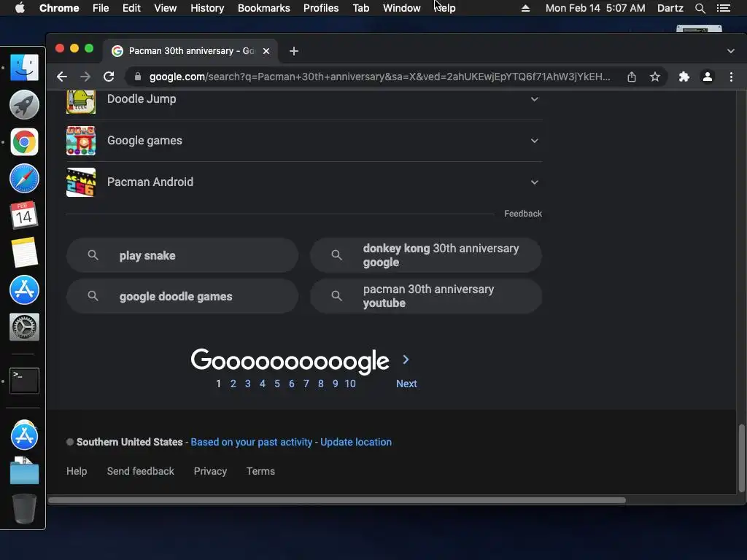The height and width of the screenshot is (560, 747).
Task: Reload the current page
Action: point(109,77)
